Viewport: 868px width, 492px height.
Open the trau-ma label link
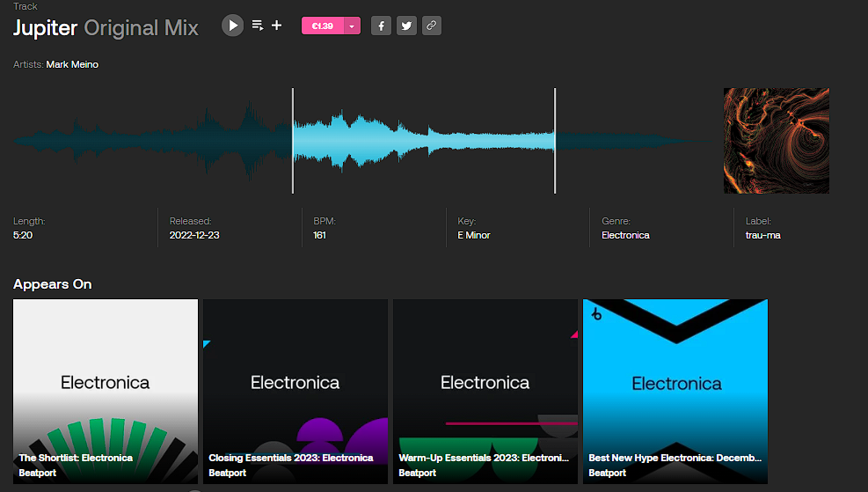point(762,236)
